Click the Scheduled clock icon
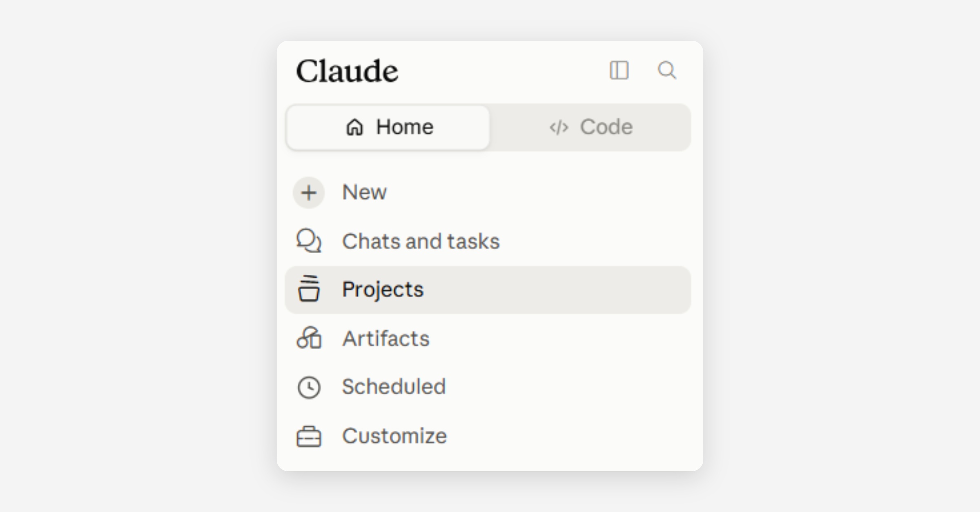The width and height of the screenshot is (980, 512). click(x=309, y=387)
